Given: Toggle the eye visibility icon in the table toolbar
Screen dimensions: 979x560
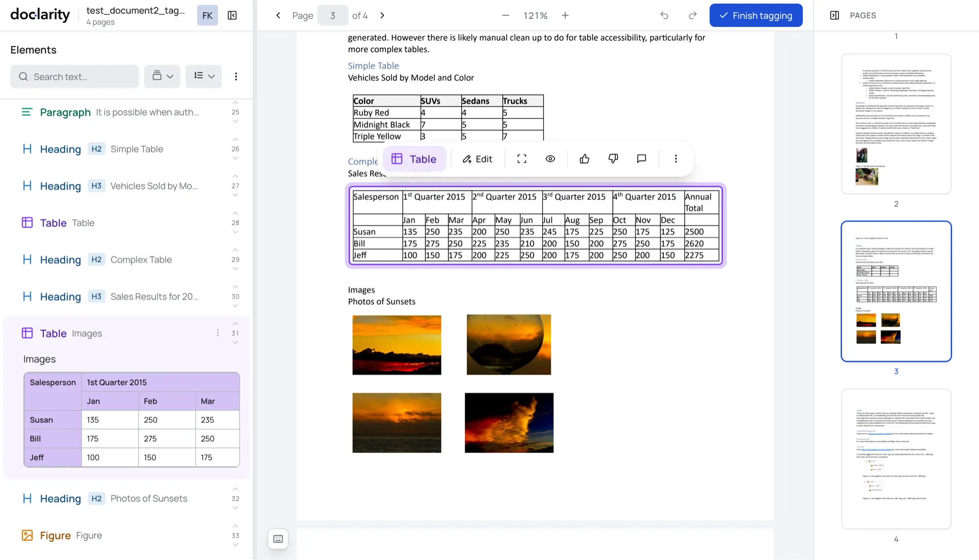Looking at the screenshot, I should [550, 159].
